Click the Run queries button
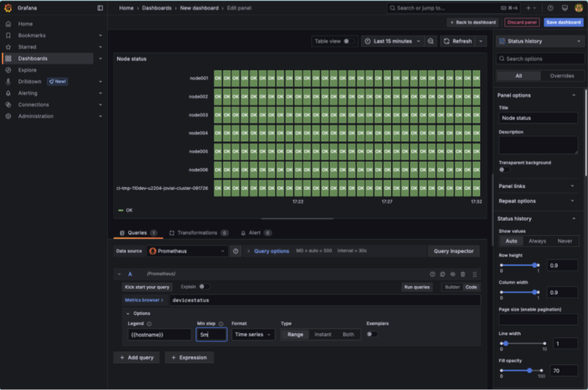 (x=417, y=287)
